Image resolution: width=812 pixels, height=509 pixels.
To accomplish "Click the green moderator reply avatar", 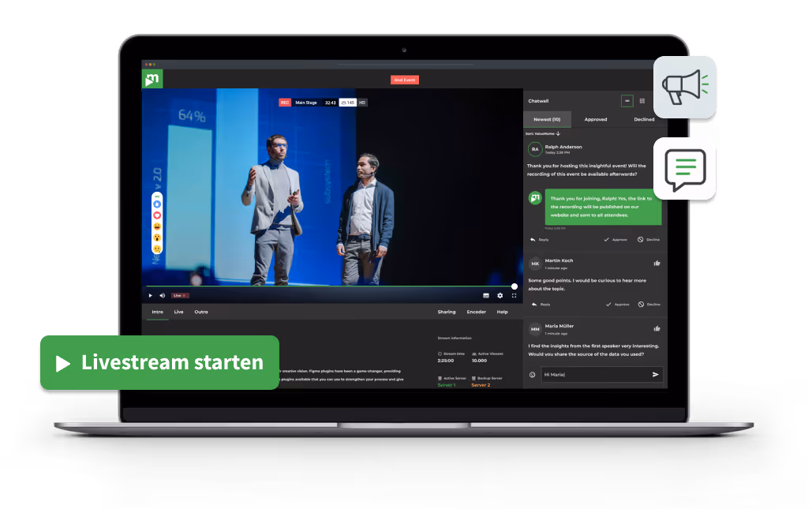I will pyautogui.click(x=535, y=198).
